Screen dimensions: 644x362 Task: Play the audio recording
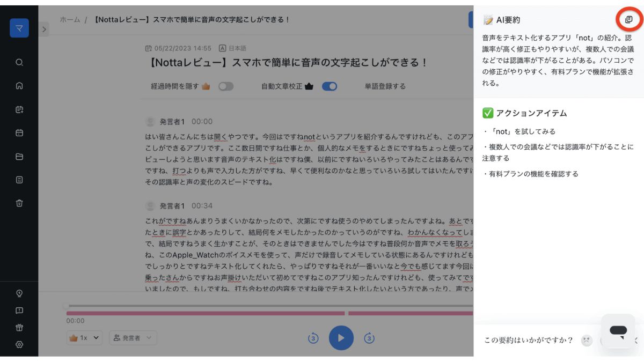tap(341, 338)
